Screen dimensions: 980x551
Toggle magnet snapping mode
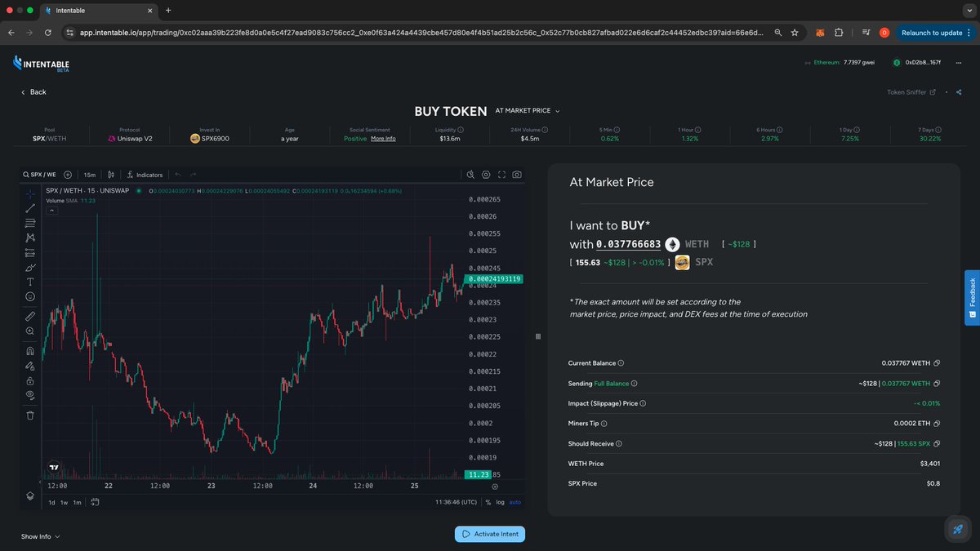coord(30,351)
